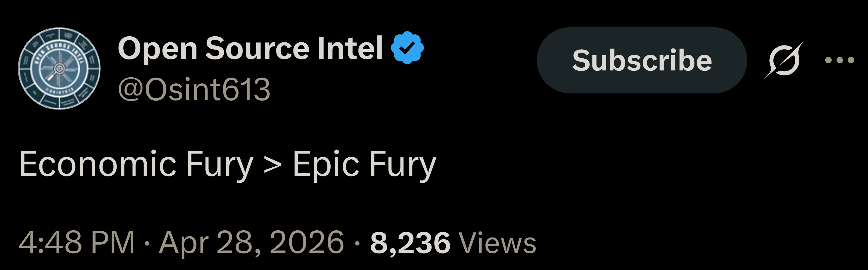The image size is (868, 270).
Task: Click the Grok explain-post icon
Action: [x=783, y=60]
